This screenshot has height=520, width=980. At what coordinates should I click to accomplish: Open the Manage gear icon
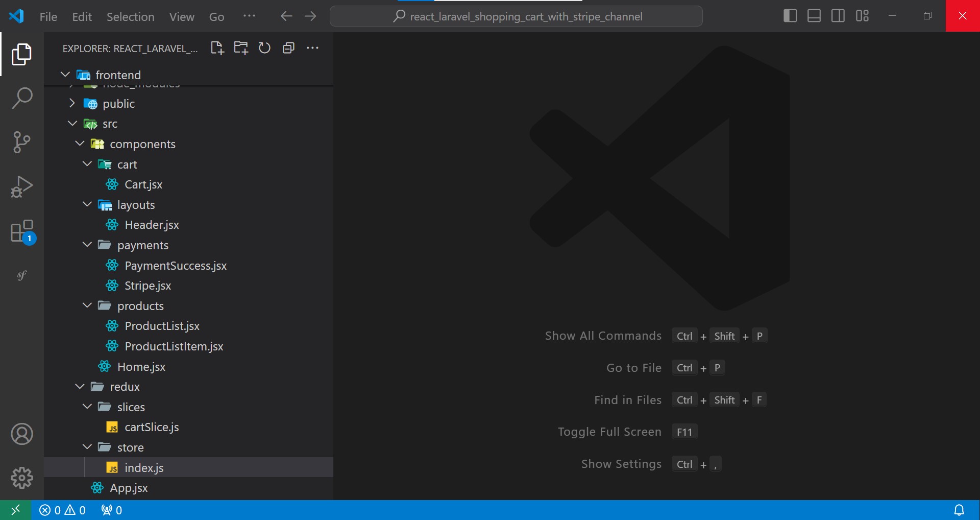coord(22,478)
